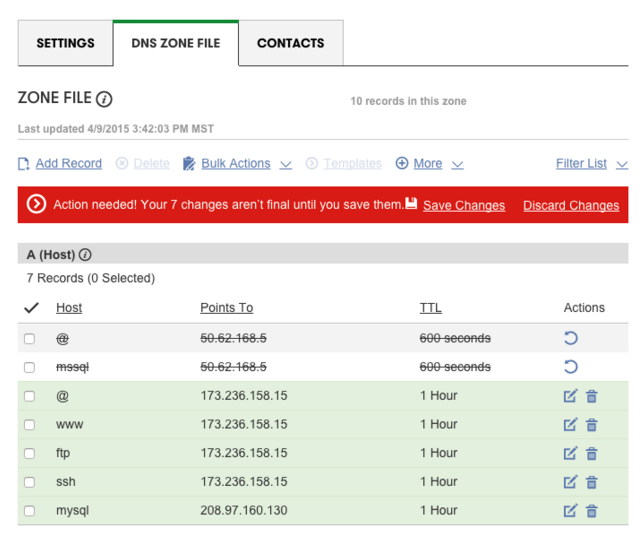Undo deletion of the struck-through @ record
Screen dimensions: 644x541
pos(571,339)
